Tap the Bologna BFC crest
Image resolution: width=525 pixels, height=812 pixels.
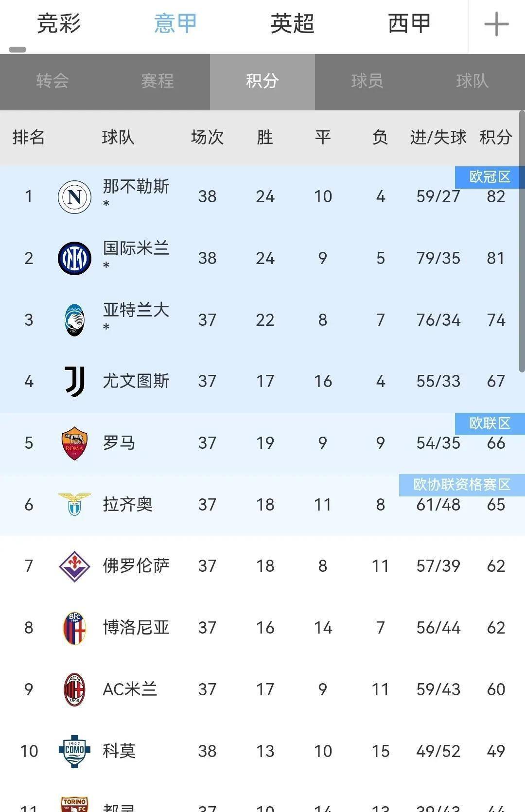[x=74, y=628]
